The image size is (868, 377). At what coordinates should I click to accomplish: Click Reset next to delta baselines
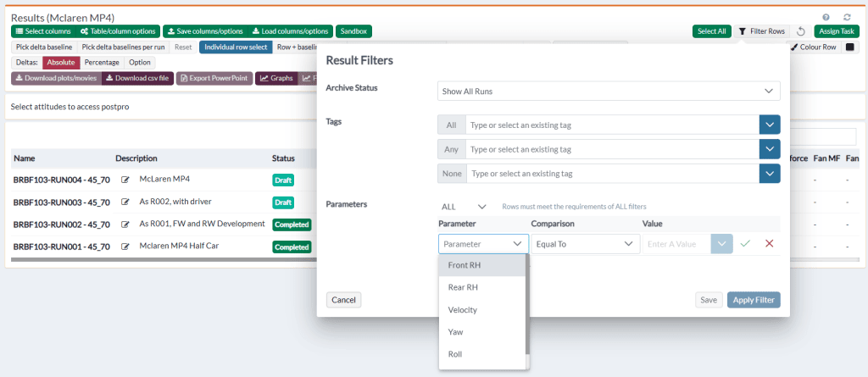coord(183,47)
